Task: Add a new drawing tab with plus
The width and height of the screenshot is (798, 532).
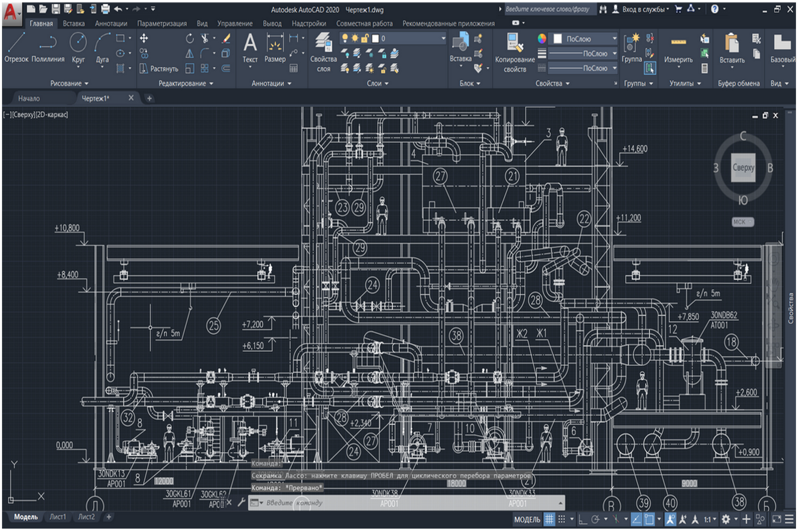Action: coord(149,98)
